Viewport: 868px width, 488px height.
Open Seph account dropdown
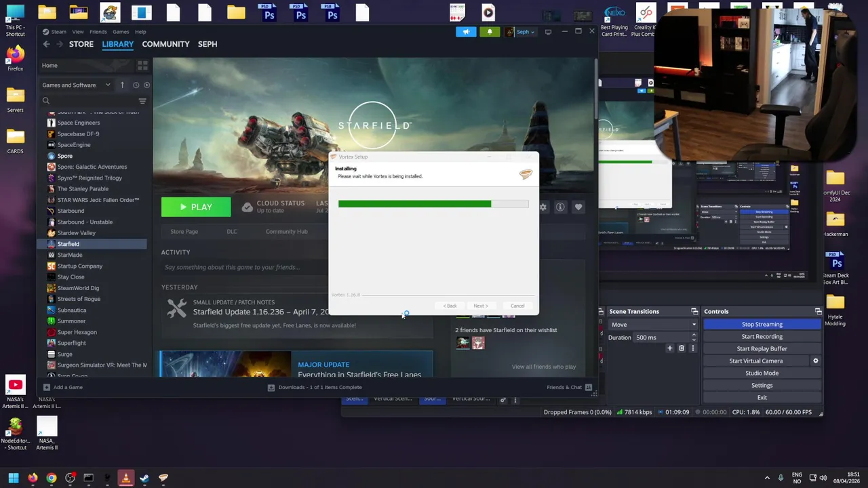click(520, 32)
